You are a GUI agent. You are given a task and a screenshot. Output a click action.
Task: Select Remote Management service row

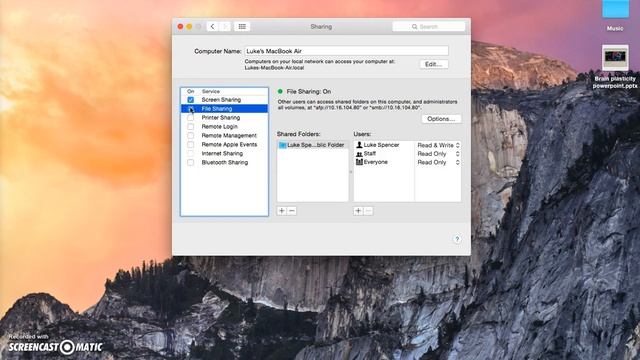pos(224,136)
